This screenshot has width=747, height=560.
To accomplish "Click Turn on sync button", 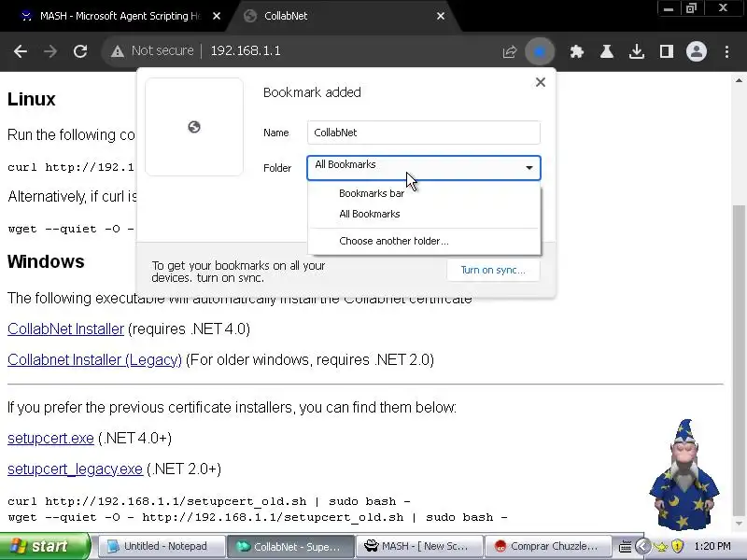I will (493, 270).
